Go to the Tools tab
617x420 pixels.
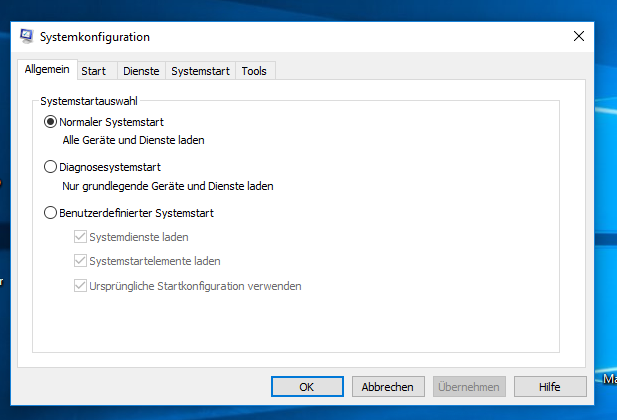(254, 71)
